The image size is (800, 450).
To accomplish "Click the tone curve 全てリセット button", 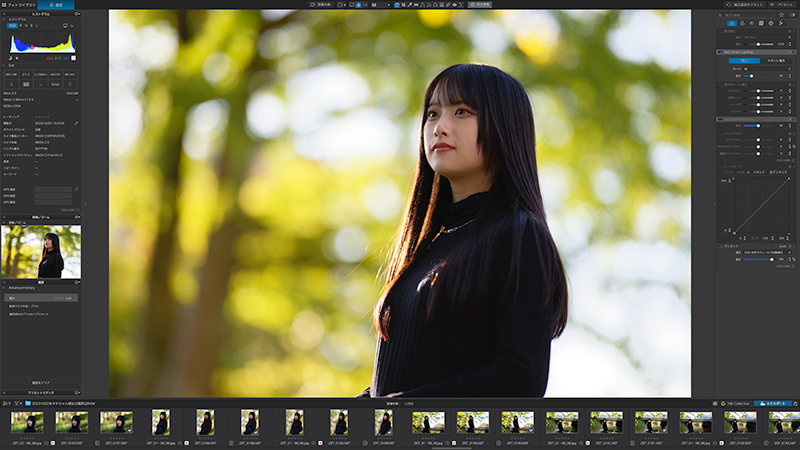I will tap(778, 172).
